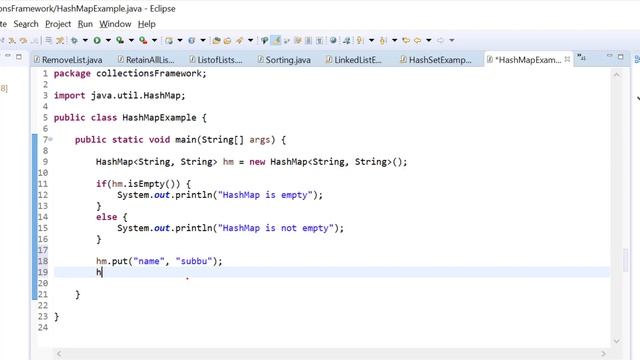The height and width of the screenshot is (360, 640).
Task: Open the External Tools dropdown arrow
Action: pos(154,40)
